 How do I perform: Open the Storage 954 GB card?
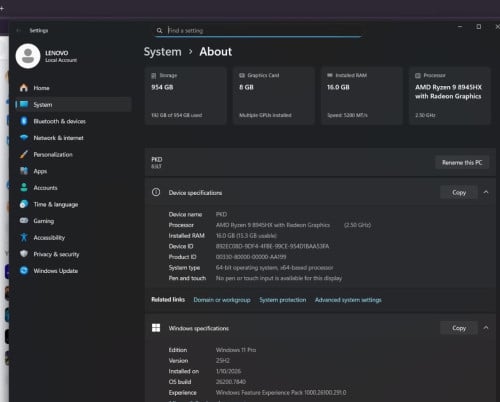point(186,96)
